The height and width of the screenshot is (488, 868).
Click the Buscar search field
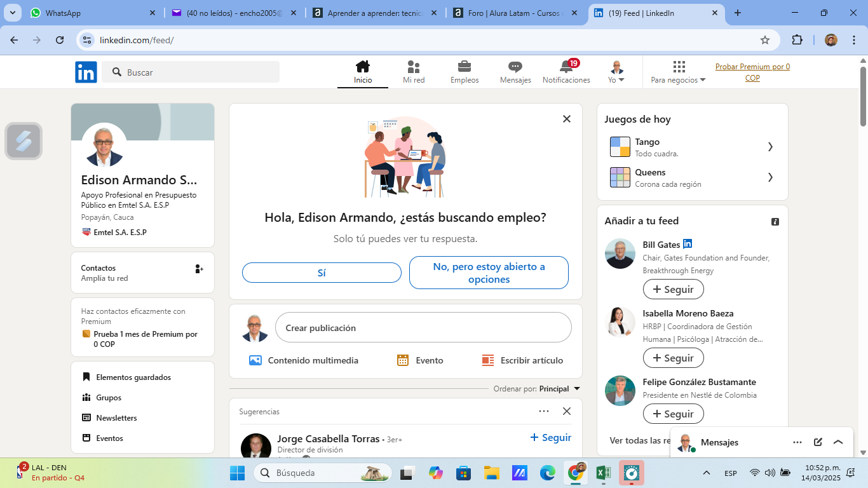pos(191,72)
